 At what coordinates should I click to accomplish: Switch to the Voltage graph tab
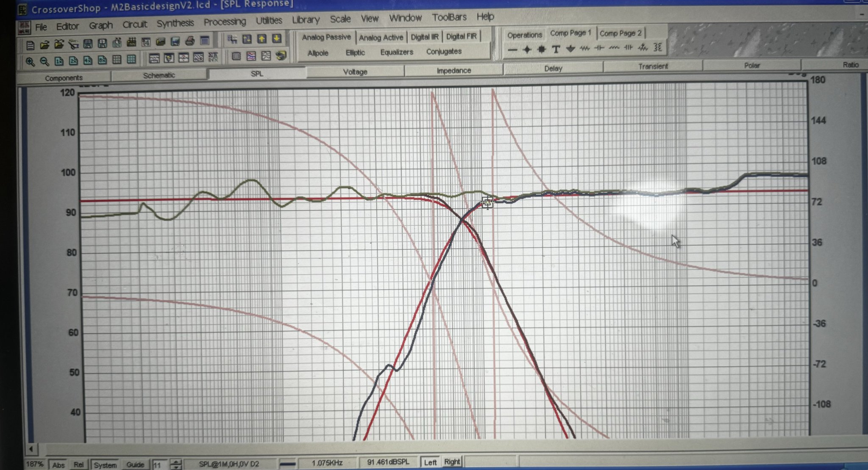pyautogui.click(x=355, y=72)
